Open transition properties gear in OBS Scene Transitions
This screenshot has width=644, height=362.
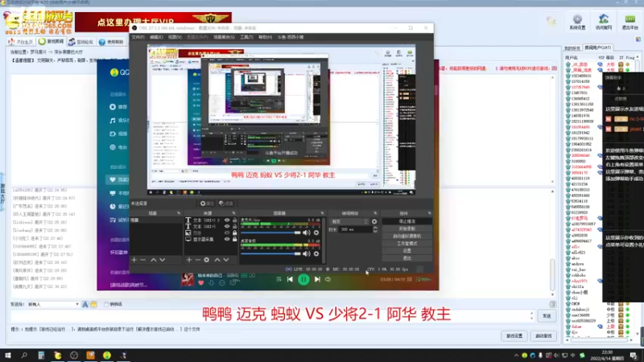pyautogui.click(x=374, y=222)
